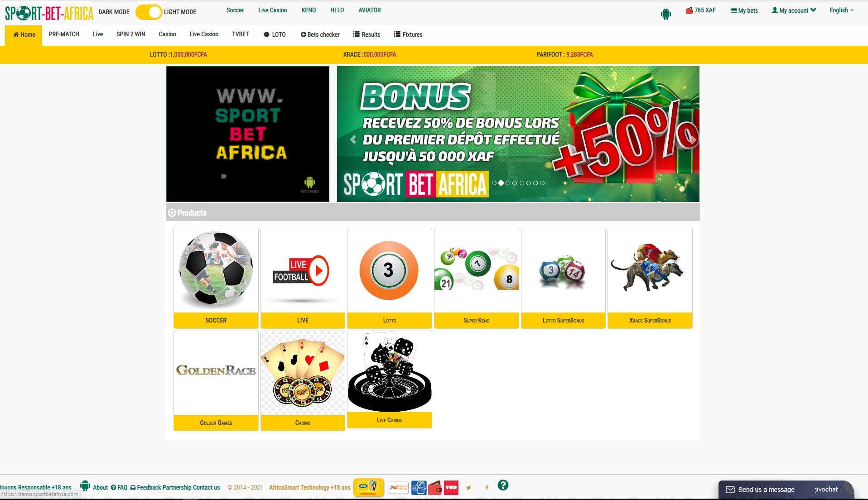Image resolution: width=868 pixels, height=500 pixels.
Task: Switch to the SPIN 2 WIN tab
Action: pyautogui.click(x=131, y=34)
